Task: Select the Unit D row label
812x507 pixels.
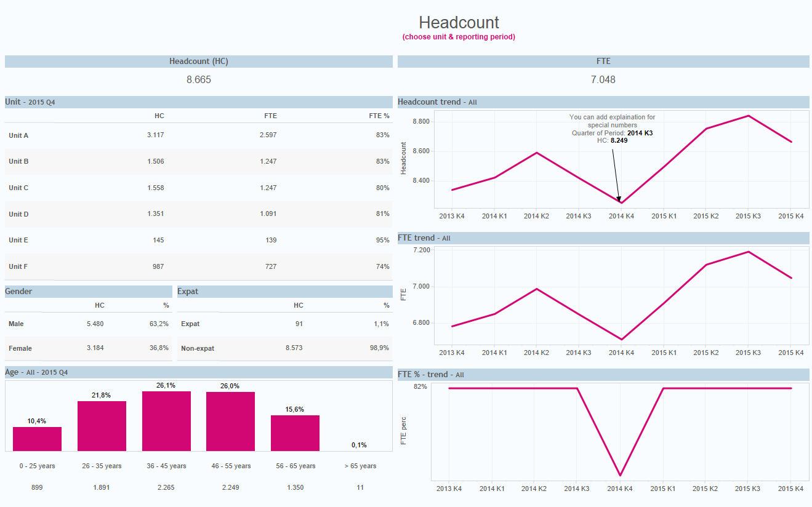Action: [x=18, y=214]
